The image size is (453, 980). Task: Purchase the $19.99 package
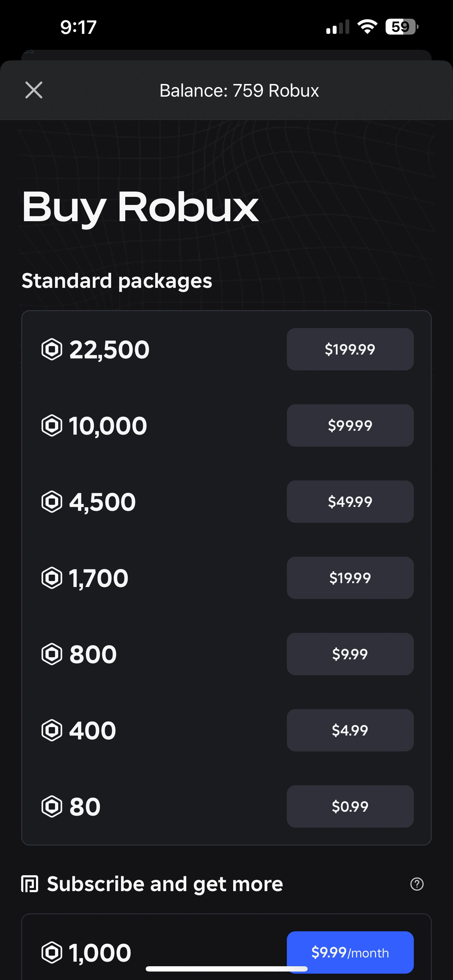(x=350, y=577)
